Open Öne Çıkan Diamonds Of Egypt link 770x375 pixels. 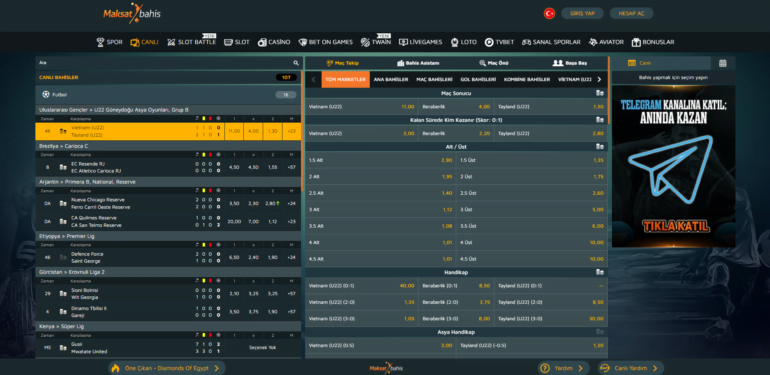click(166, 368)
